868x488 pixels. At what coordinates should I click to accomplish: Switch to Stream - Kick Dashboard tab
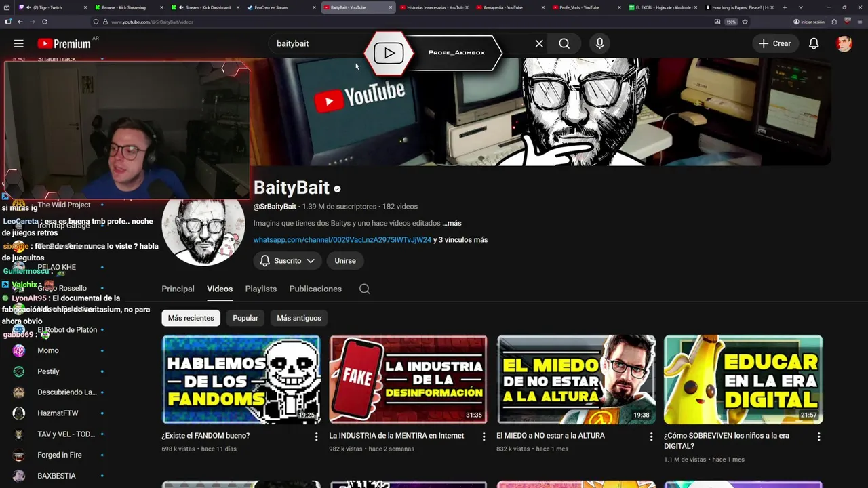tap(206, 7)
